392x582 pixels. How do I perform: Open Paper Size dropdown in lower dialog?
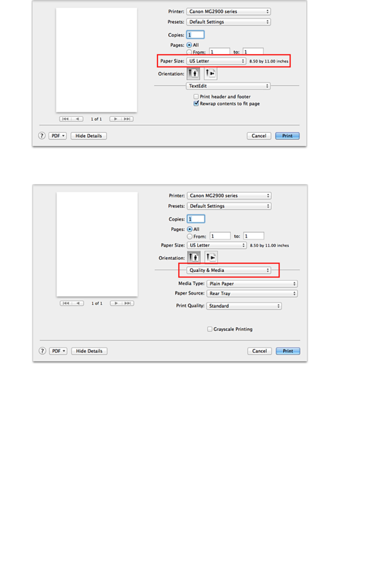click(x=217, y=245)
